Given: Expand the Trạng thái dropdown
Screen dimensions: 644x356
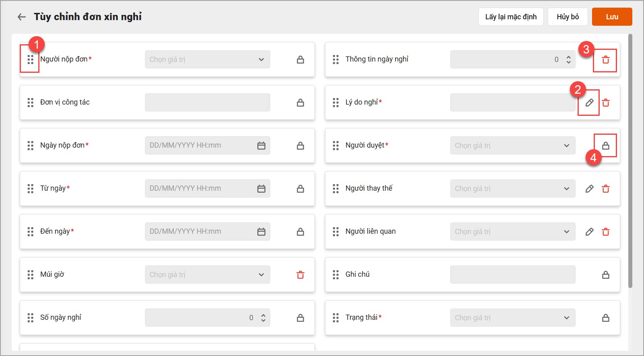Looking at the screenshot, I should (x=567, y=318).
